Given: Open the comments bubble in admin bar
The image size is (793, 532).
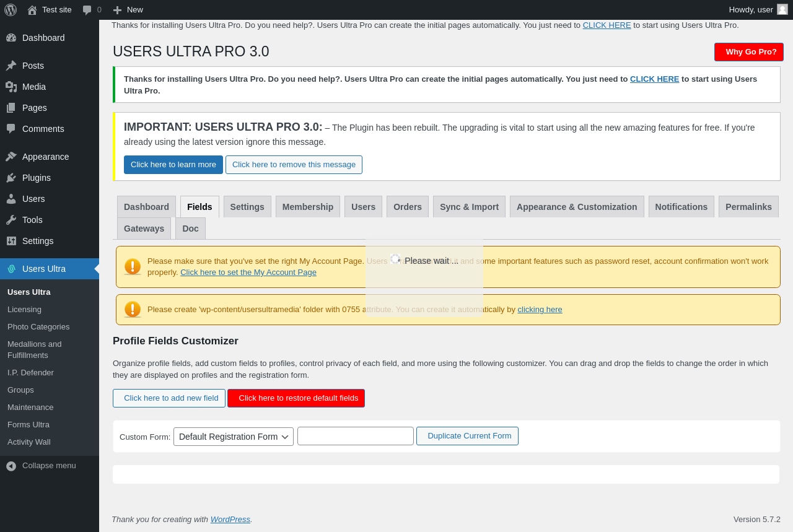Looking at the screenshot, I should pyautogui.click(x=87, y=10).
